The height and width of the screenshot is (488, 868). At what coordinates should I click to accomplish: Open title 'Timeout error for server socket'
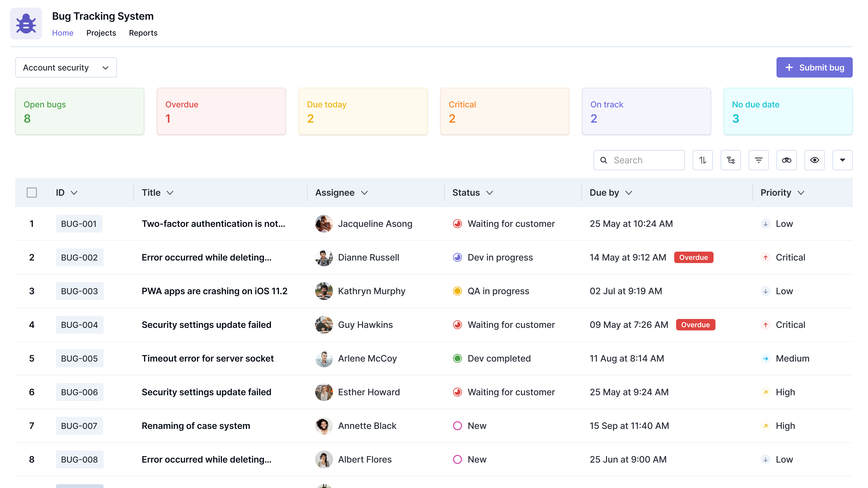coord(208,359)
